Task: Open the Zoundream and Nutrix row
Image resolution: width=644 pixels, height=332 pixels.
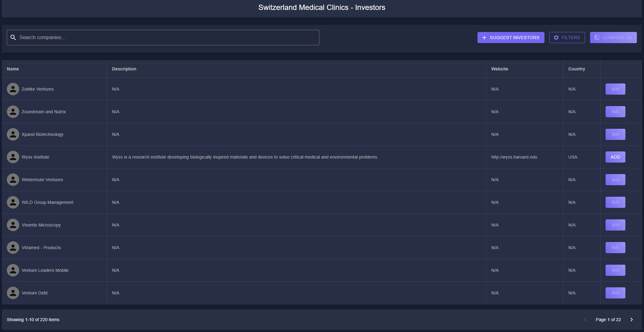Action: 44,112
